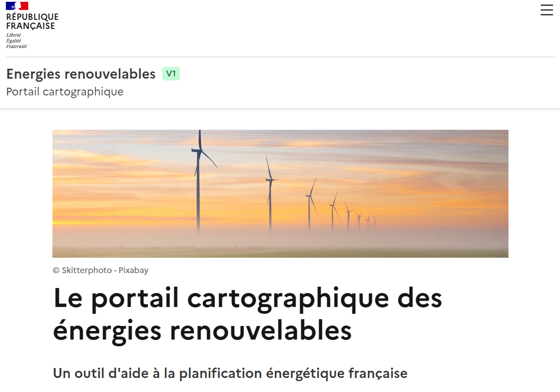Click the tallest wind turbine in banner
The height and width of the screenshot is (392, 560).
199,181
